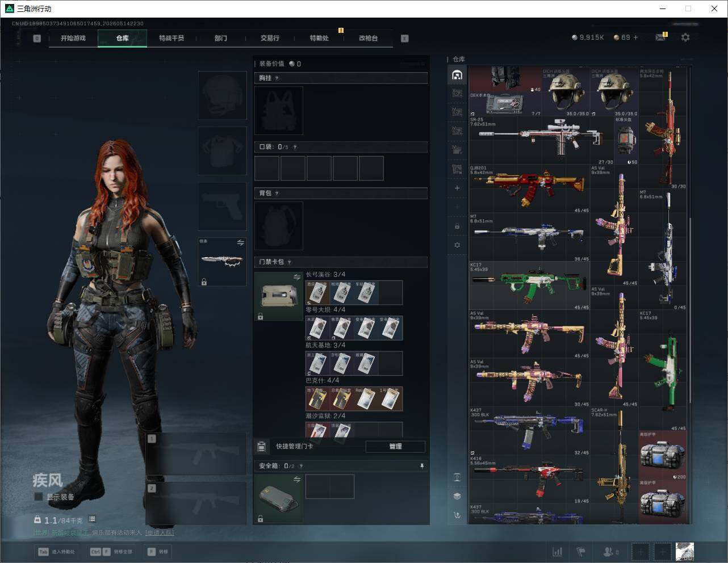Click the 管理 button
Screen dimensions: 728x563
[395, 447]
